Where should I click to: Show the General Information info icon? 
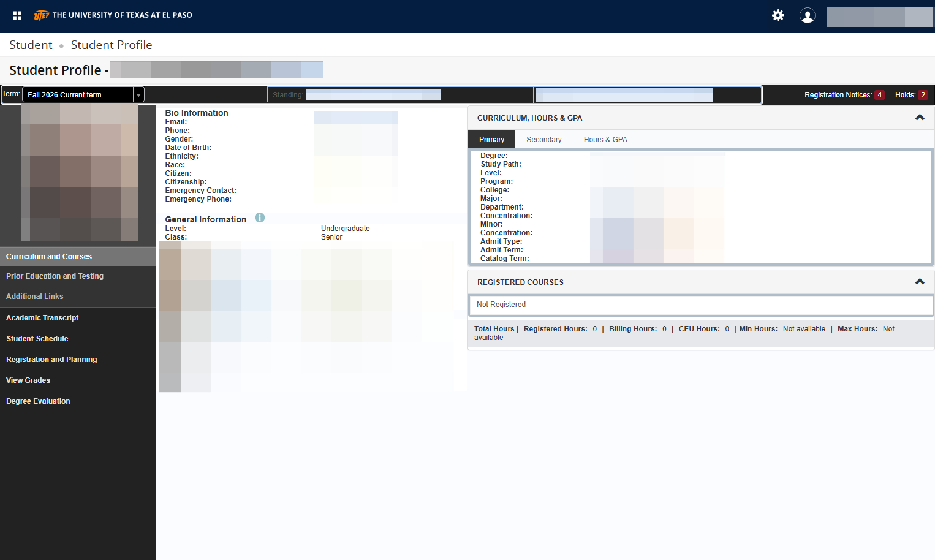260,218
